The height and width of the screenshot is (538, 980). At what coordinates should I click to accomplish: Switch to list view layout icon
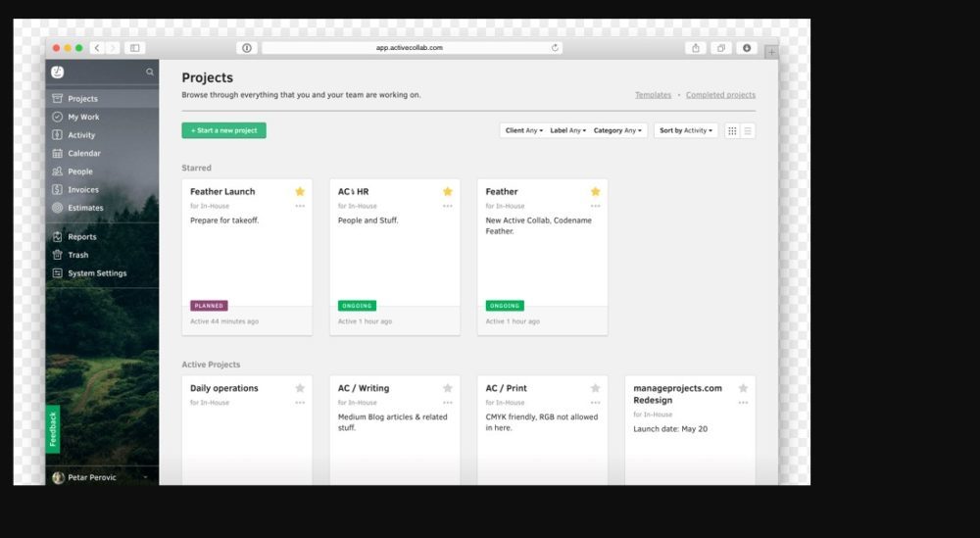click(x=748, y=130)
